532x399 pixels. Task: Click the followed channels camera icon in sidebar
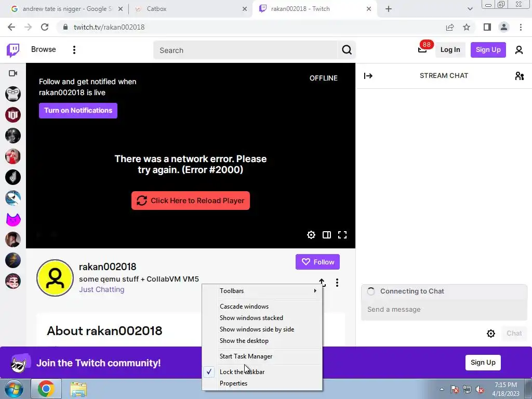click(13, 73)
